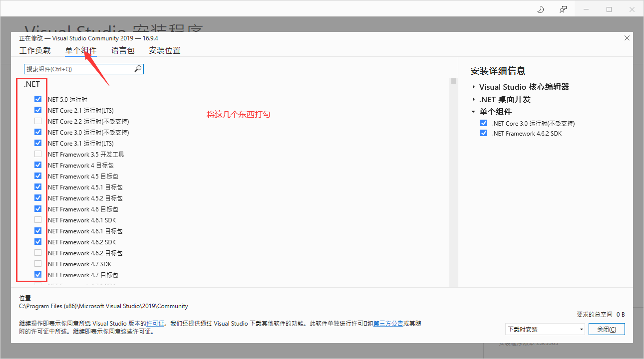
Task: Uncheck .NET Framework 4.6.2 SDK checkbox in list
Action: pos(38,242)
